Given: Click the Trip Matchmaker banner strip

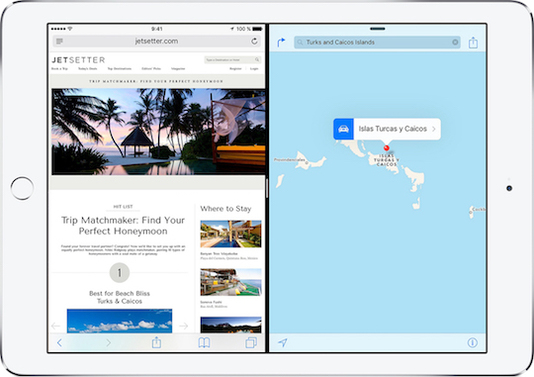Looking at the screenshot, I should 157,81.
